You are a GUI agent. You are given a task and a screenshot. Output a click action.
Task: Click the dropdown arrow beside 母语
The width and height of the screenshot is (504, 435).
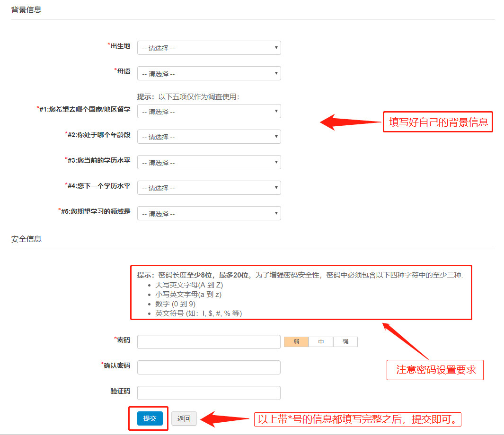[275, 73]
